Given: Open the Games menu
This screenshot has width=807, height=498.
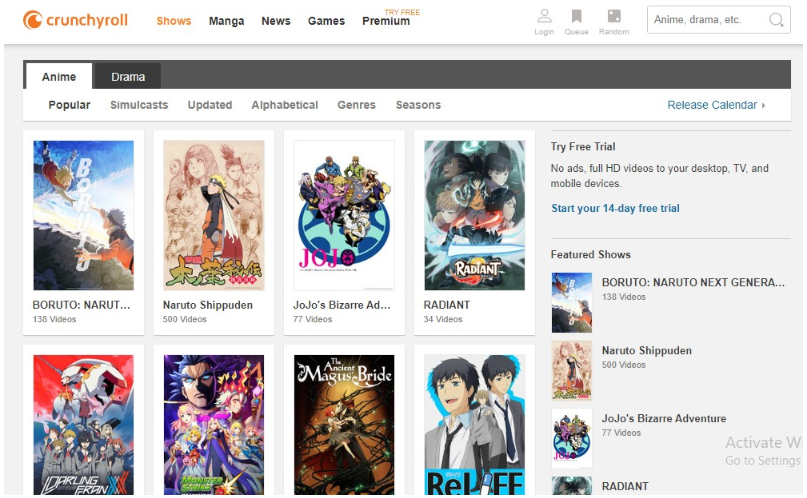Looking at the screenshot, I should point(326,21).
